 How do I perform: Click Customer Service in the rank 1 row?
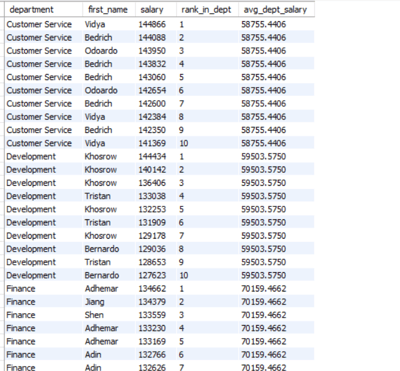coord(39,24)
